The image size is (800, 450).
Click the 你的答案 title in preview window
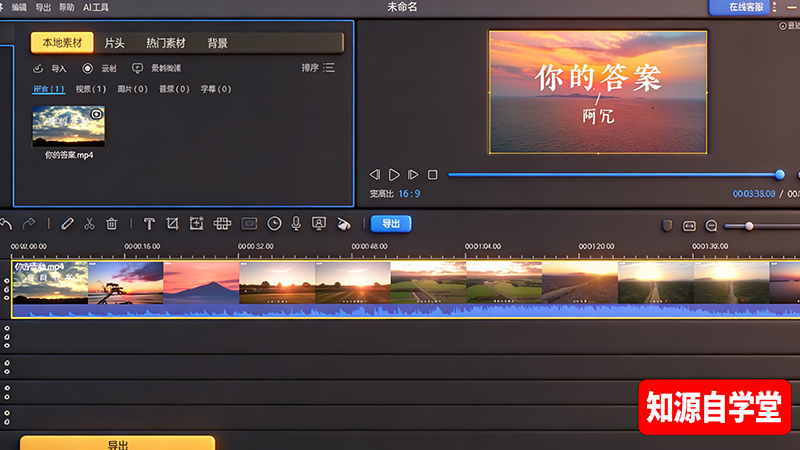[598, 78]
